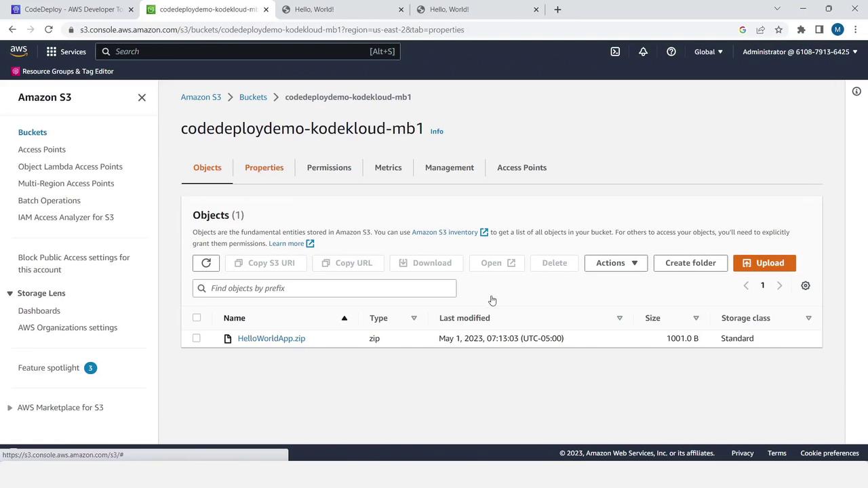Open the AWS help question-mark menu
Image resolution: width=868 pixels, height=488 pixels.
[671, 52]
